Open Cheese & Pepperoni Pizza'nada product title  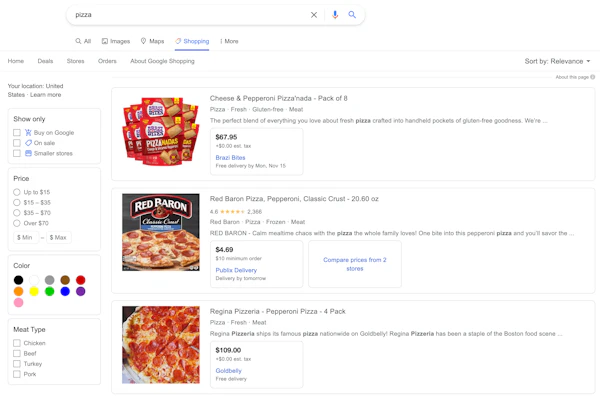[279, 98]
